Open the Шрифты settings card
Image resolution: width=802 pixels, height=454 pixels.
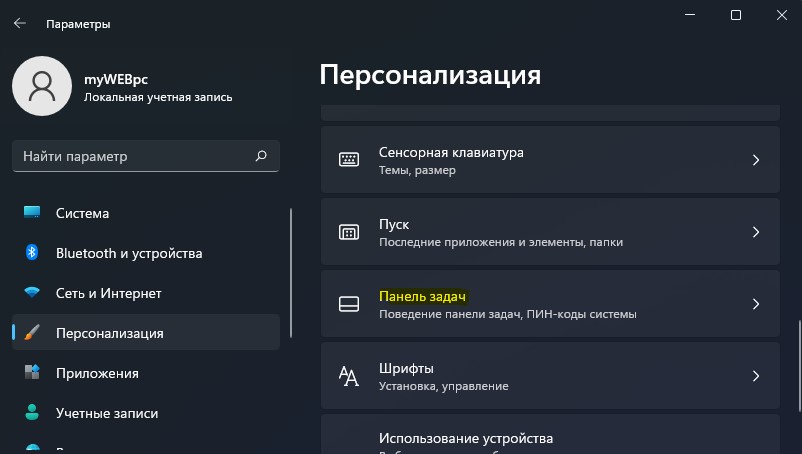550,376
